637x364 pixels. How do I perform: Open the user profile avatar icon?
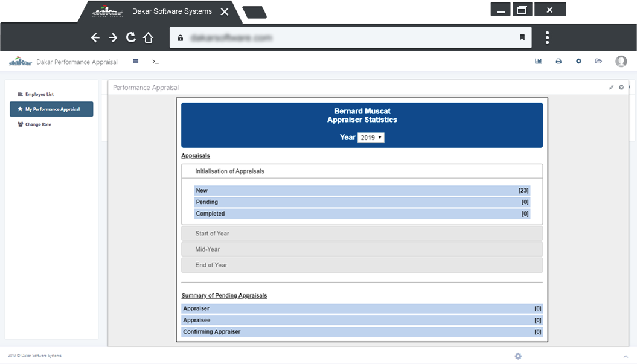point(621,61)
